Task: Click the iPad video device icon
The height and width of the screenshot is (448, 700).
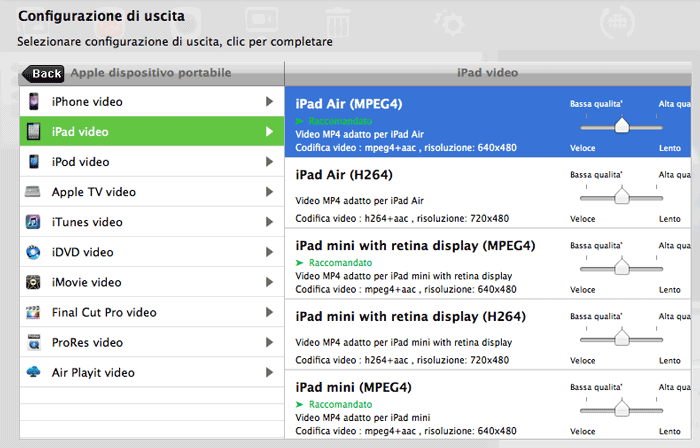Action: [33, 132]
